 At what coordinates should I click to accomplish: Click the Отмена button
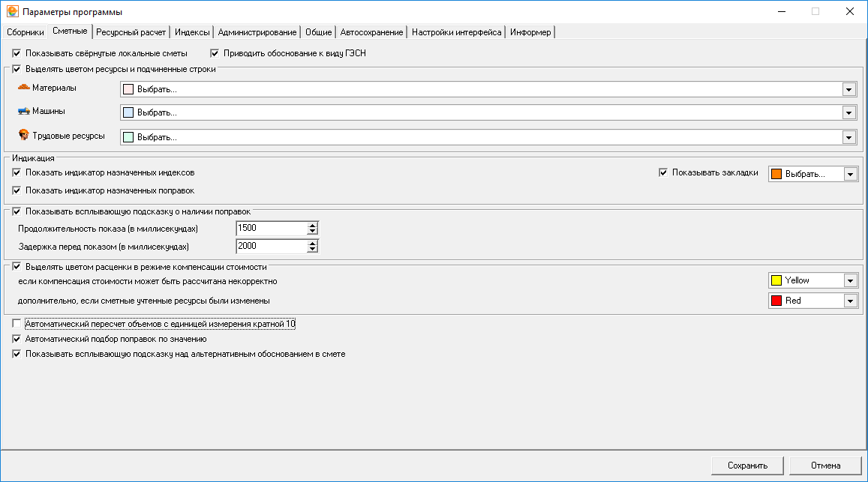click(x=825, y=466)
